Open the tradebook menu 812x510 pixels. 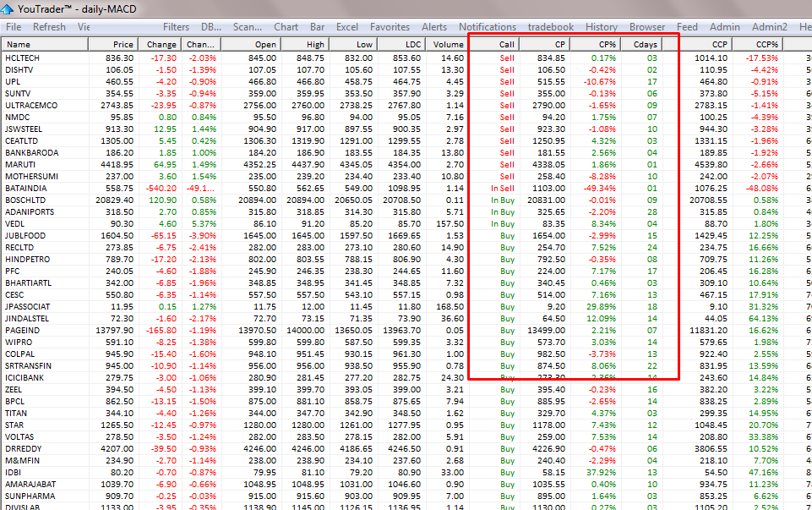550,27
